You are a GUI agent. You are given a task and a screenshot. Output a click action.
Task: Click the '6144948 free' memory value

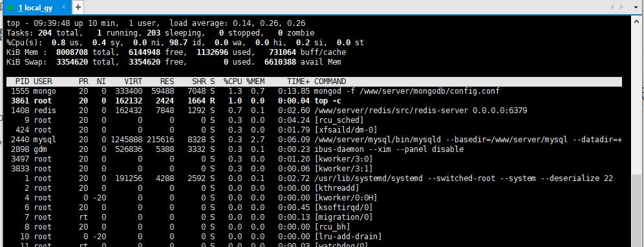coord(157,52)
